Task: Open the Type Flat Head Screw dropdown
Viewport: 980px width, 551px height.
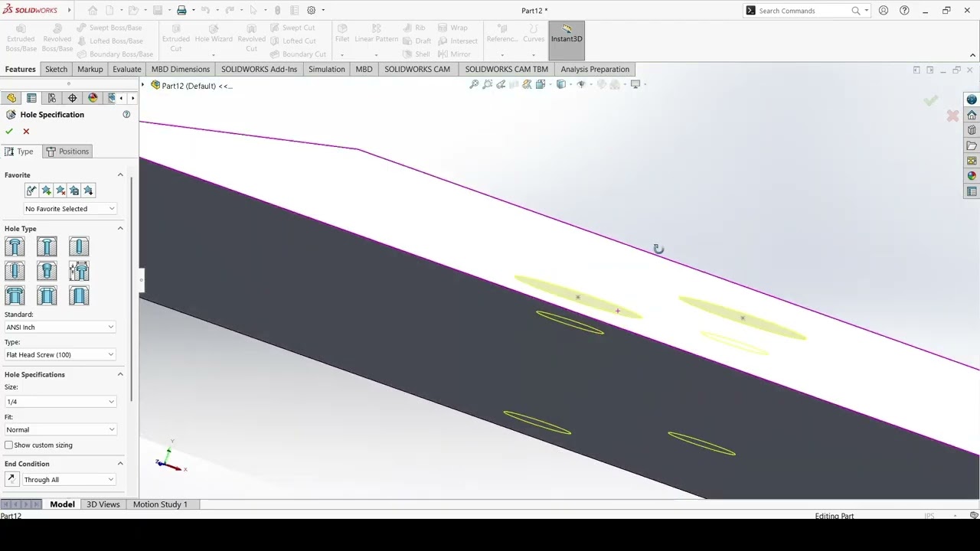Action: tap(60, 355)
